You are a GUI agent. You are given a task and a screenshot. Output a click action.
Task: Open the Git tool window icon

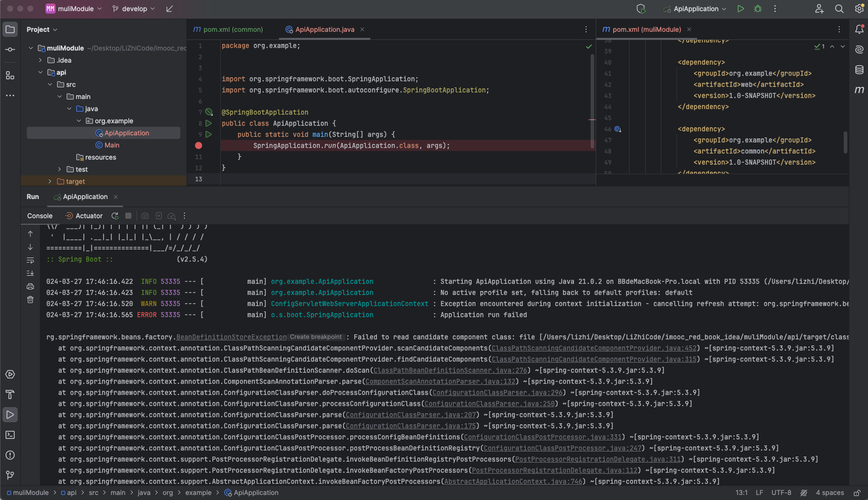(x=10, y=475)
